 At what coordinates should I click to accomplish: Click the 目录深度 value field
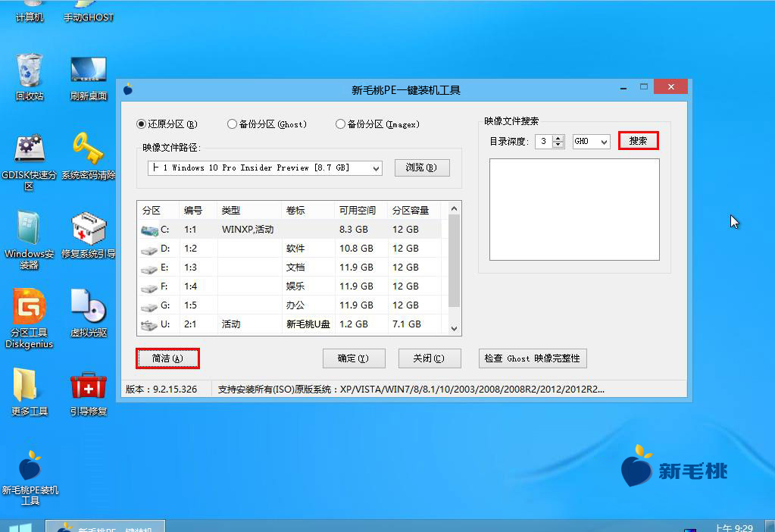(x=544, y=142)
